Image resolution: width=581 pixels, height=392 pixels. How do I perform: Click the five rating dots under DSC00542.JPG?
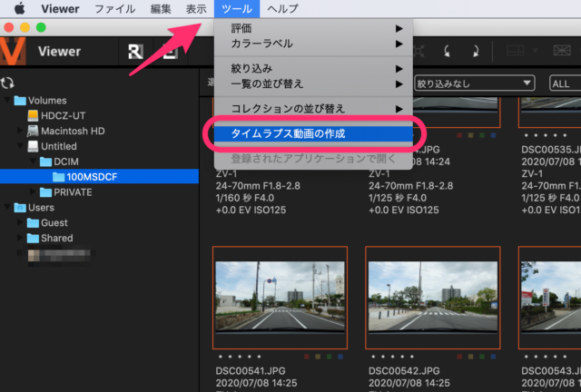pos(393,357)
